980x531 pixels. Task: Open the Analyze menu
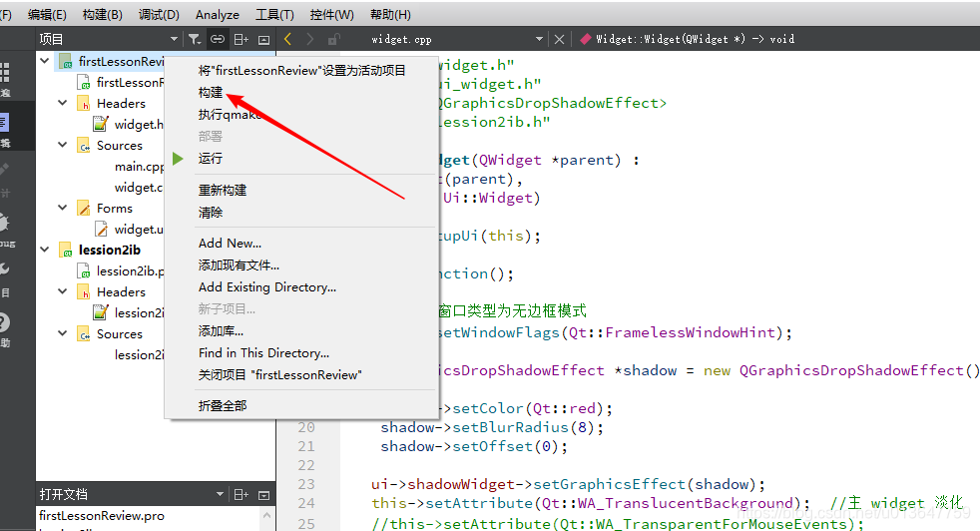point(217,14)
